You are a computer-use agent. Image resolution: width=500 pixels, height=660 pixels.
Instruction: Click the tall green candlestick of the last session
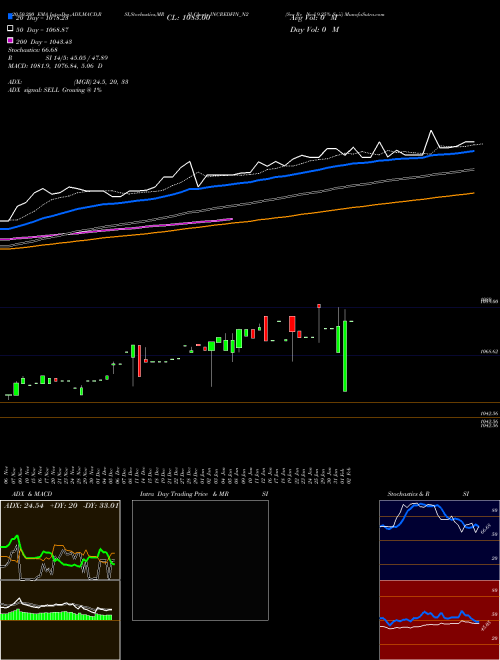[x=345, y=356]
